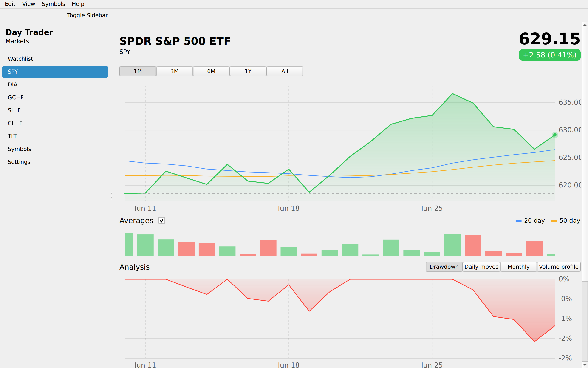The width and height of the screenshot is (588, 368).
Task: Click the SPY ticker under the title
Action: tap(125, 52)
